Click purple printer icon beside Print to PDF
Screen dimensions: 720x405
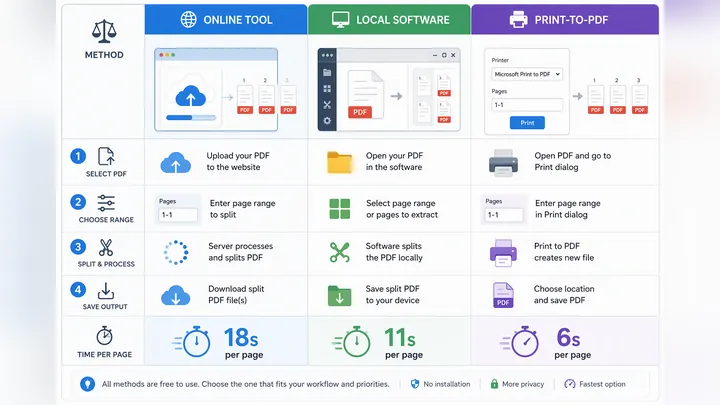503,253
